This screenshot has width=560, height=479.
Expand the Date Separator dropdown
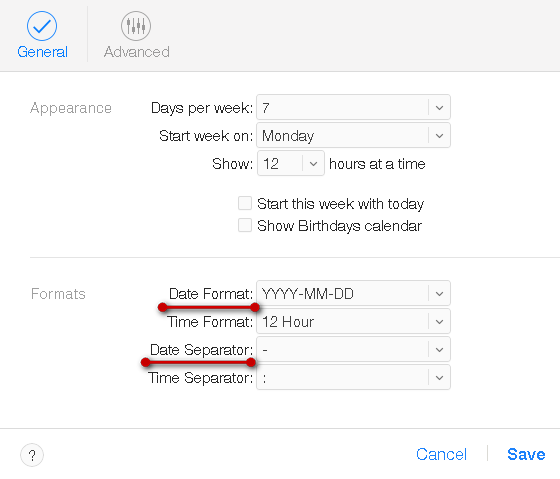pyautogui.click(x=353, y=349)
